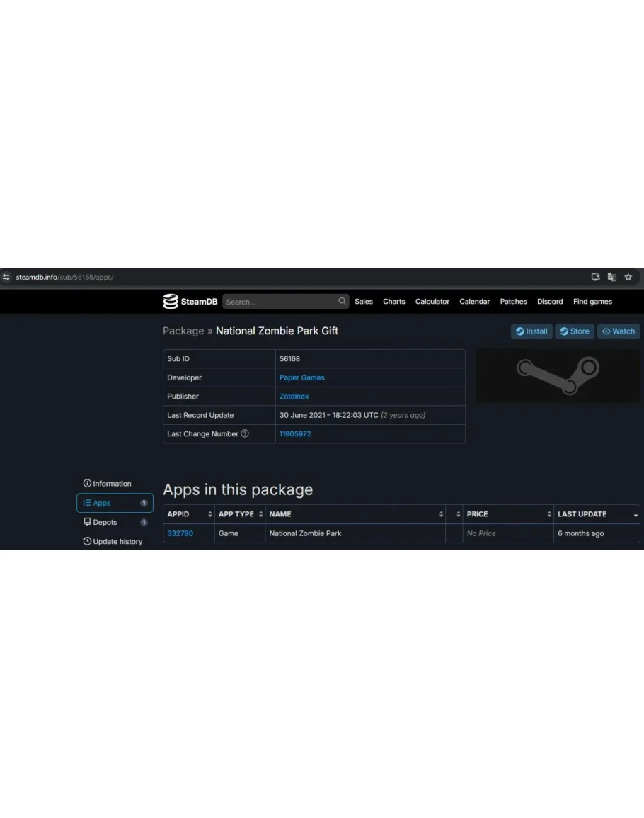Click the Steam logo placeholder image
Viewport: 644px width, 818px height.
[x=558, y=375]
